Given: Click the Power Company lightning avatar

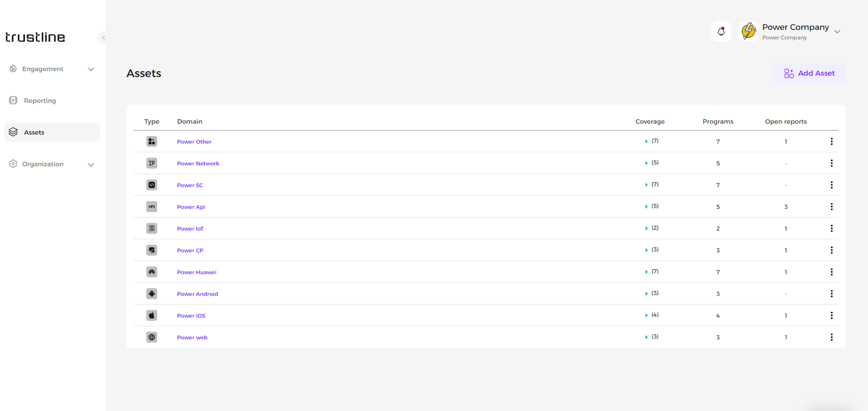Looking at the screenshot, I should [x=748, y=31].
